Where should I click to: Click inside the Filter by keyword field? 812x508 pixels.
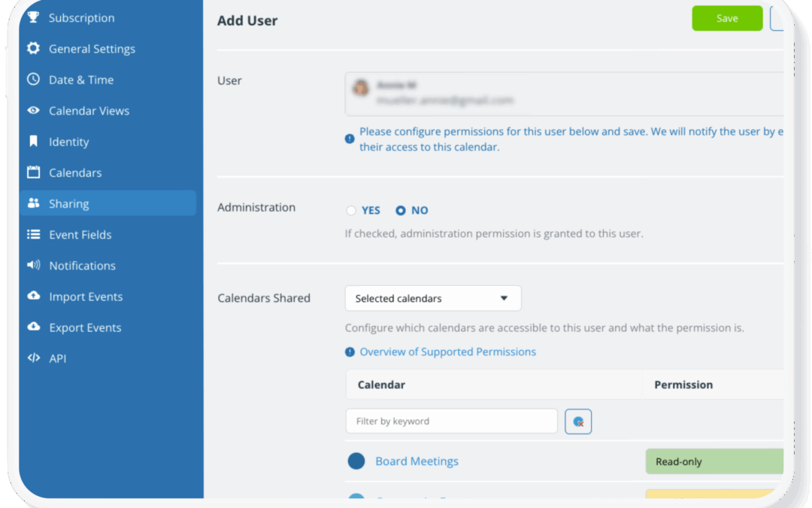(x=450, y=421)
